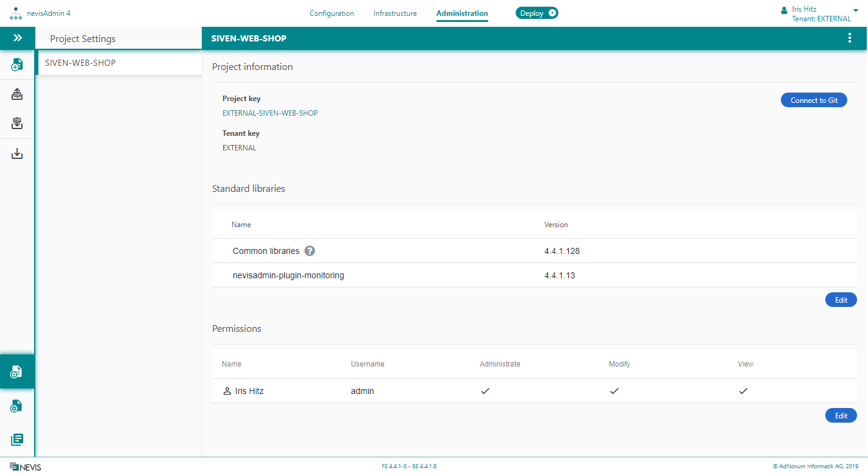868x475 pixels.
Task: Click the nevisadmin-plugin-monitoring library name
Action: 288,275
